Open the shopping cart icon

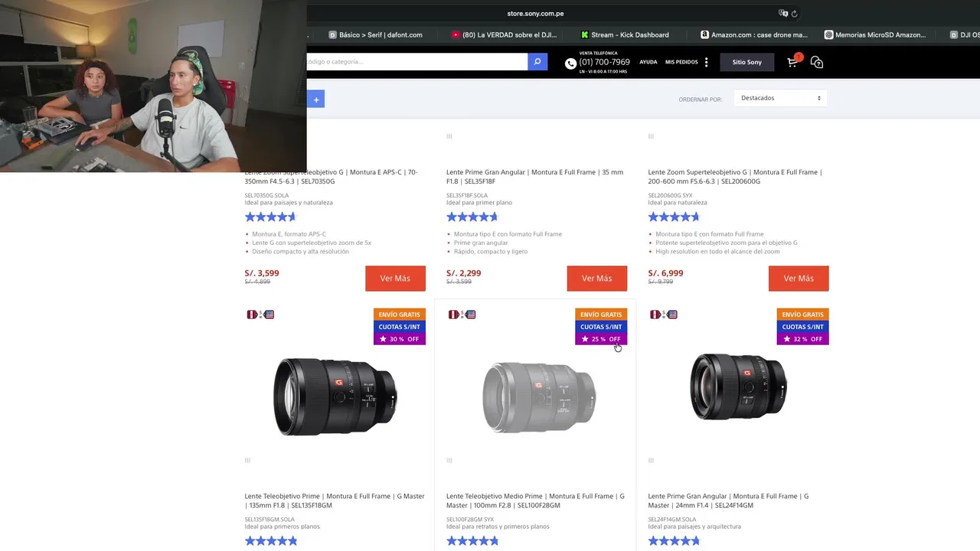[x=792, y=62]
